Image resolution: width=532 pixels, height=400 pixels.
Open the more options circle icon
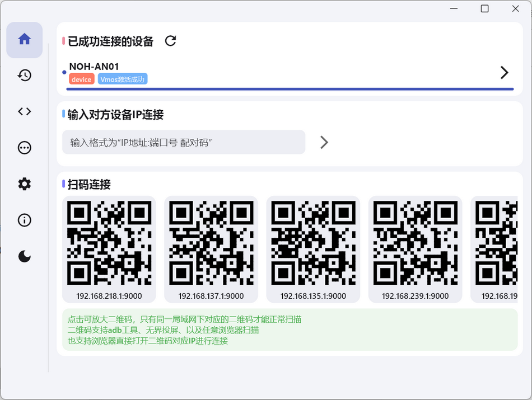(24, 148)
